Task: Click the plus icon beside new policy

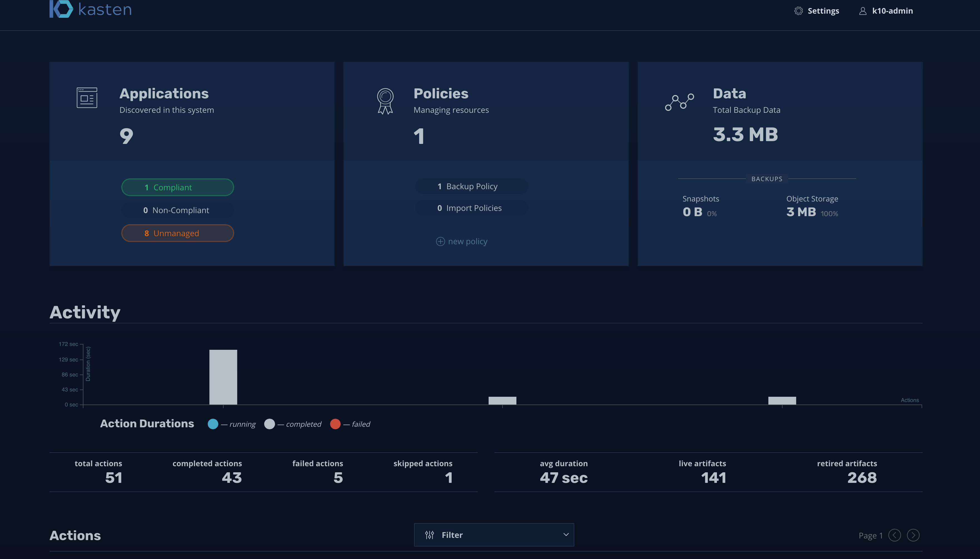Action: click(x=440, y=241)
